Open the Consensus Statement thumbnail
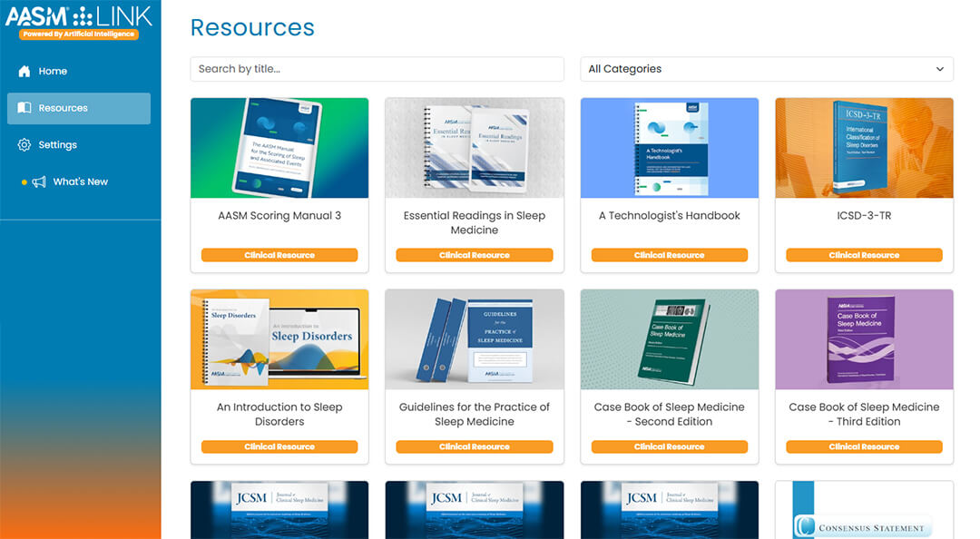 pos(865,510)
